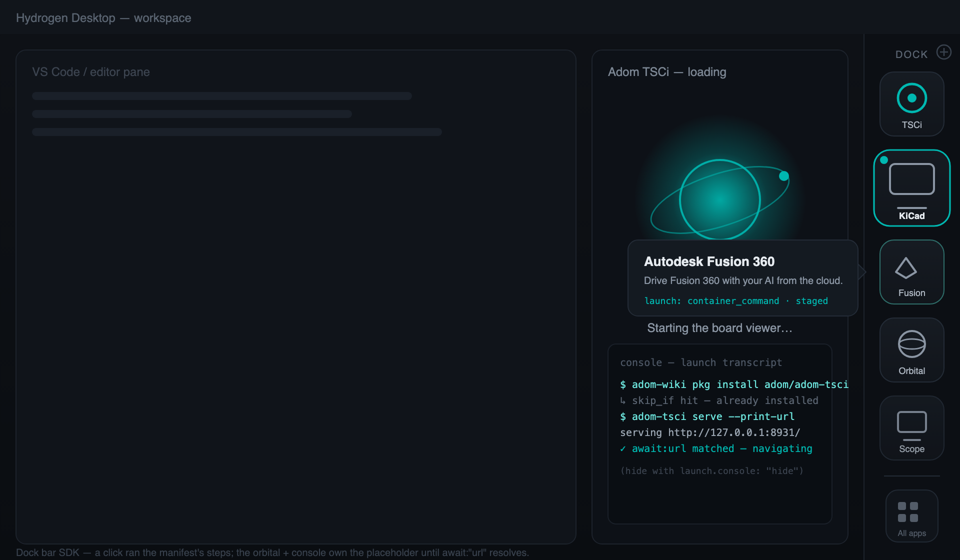
Task: Click the 'hide with launch.console' hint
Action: (x=711, y=471)
